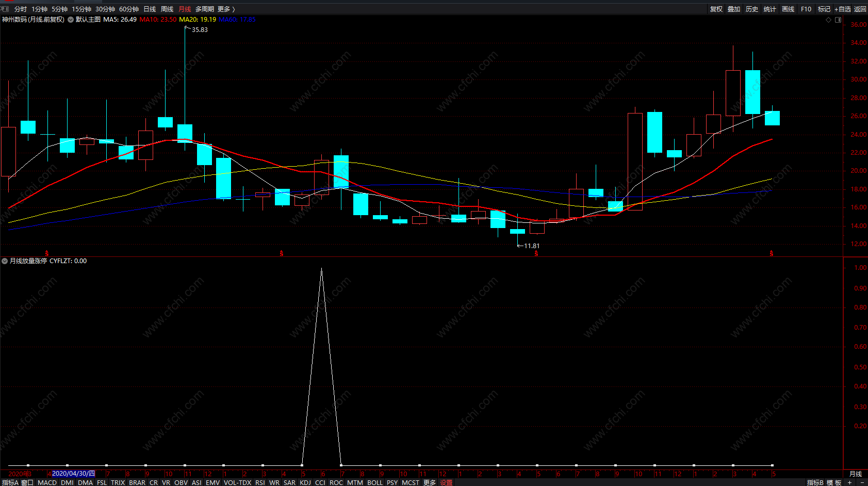Image resolution: width=868 pixels, height=486 pixels.
Task: Activate the 画线 drawing tool button
Action: click(x=788, y=9)
